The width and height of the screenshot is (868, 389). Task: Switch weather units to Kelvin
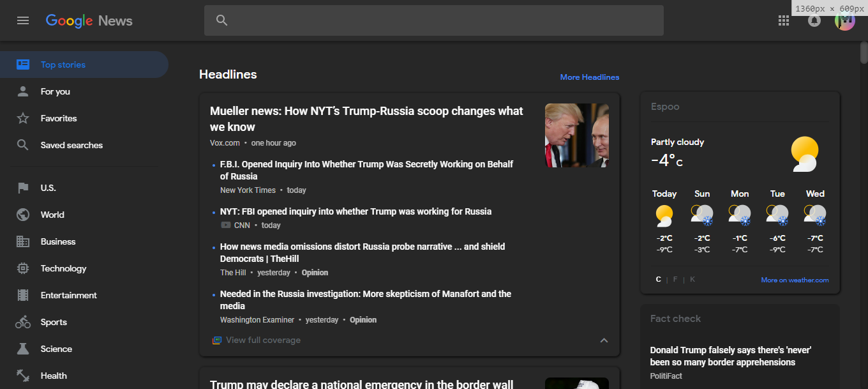(x=692, y=278)
